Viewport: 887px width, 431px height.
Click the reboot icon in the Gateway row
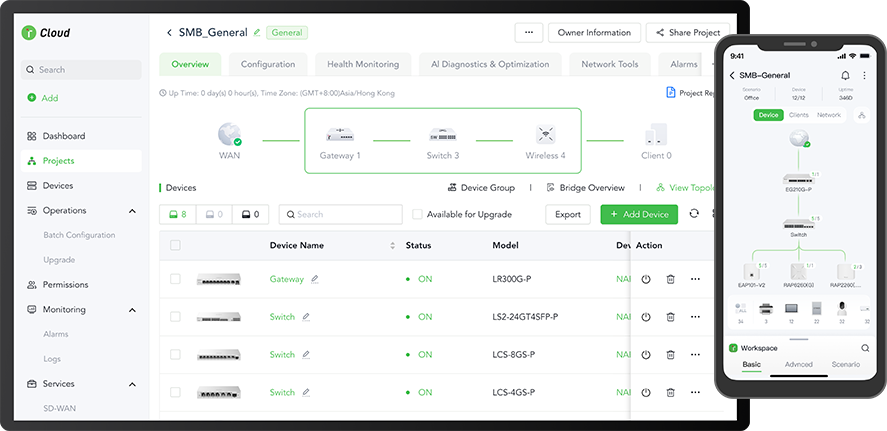point(646,279)
